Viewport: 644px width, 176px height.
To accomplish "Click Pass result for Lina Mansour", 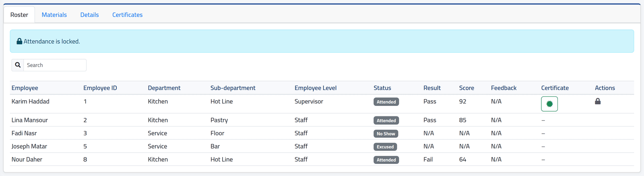I will tap(430, 120).
